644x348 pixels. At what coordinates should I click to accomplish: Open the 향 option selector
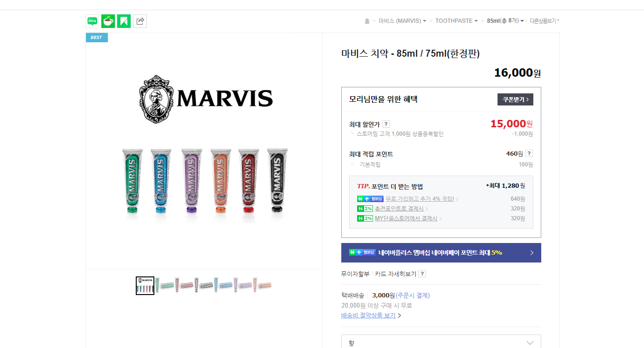[441, 341]
